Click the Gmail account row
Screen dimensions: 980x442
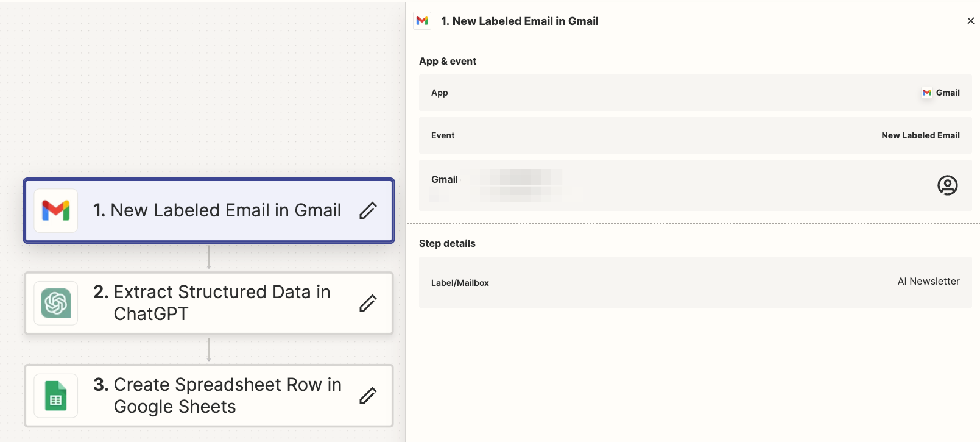(695, 185)
